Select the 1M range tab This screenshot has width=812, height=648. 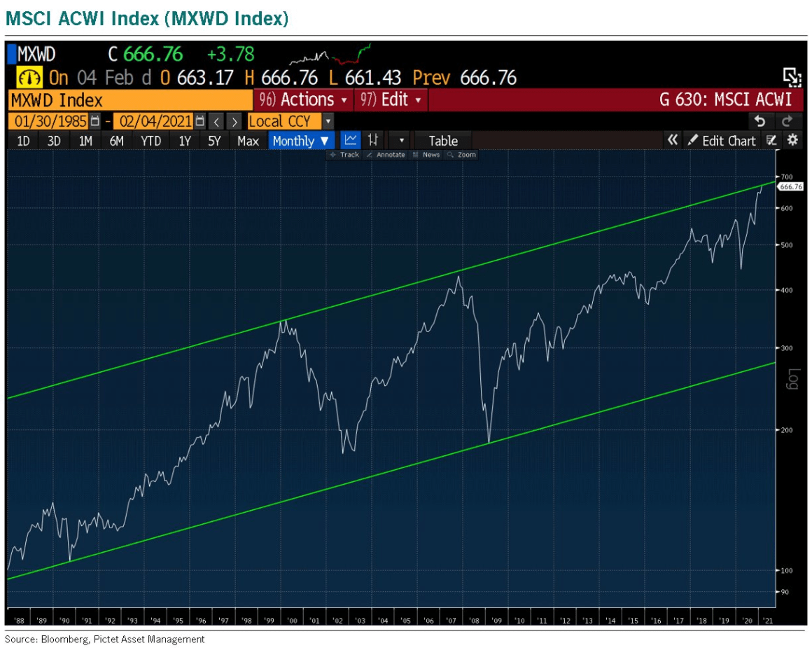pyautogui.click(x=85, y=141)
